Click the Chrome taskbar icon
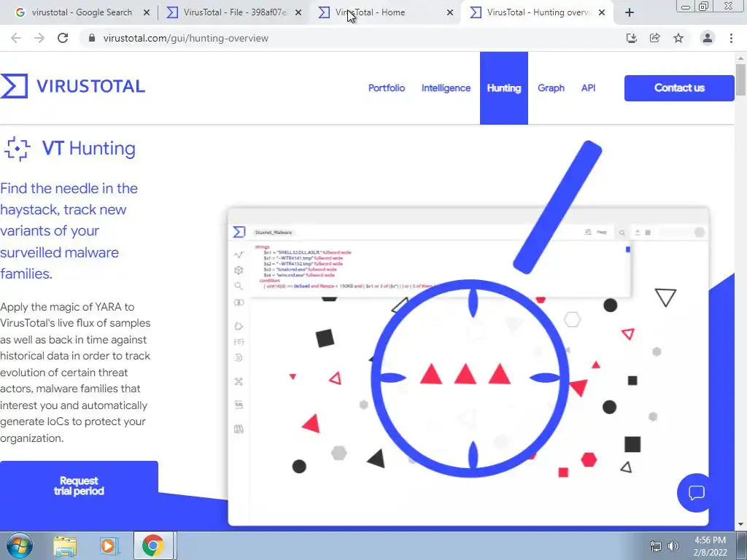 [153, 545]
